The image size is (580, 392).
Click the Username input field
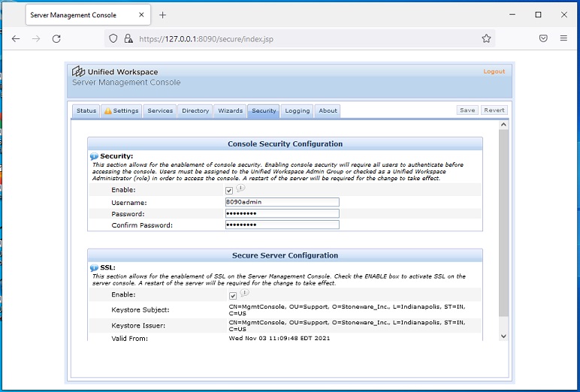tap(282, 202)
